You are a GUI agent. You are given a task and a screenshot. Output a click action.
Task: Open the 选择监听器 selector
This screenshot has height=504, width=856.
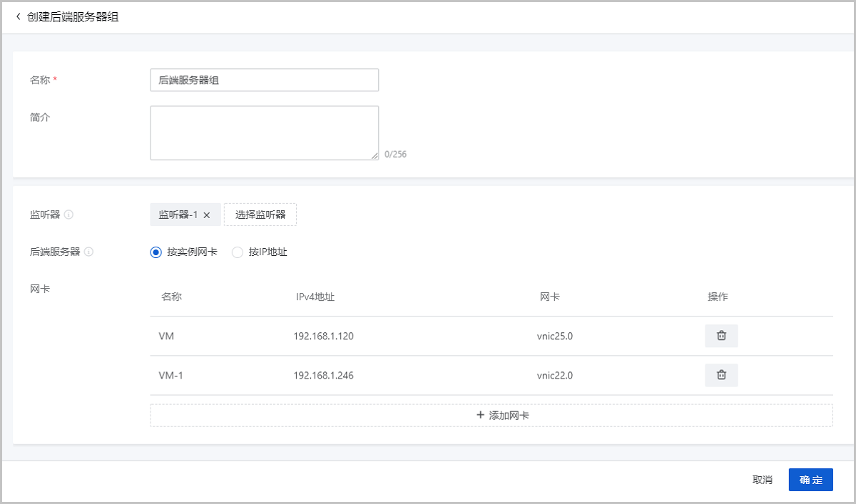(260, 215)
